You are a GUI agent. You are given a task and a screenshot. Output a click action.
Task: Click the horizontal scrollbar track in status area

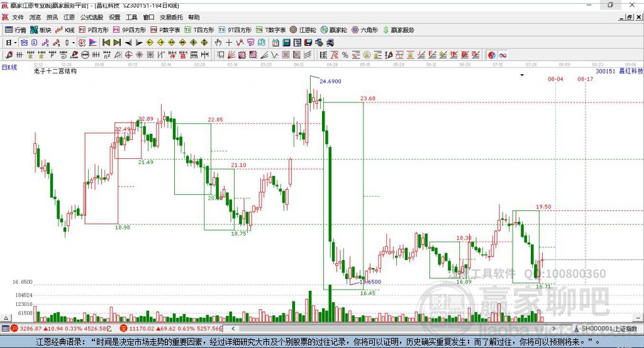pos(394,329)
